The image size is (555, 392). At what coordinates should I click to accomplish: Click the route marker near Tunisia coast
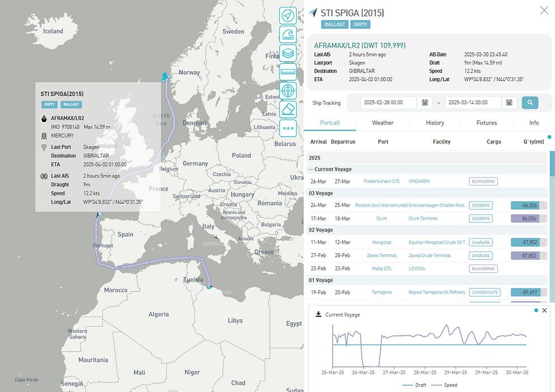[x=209, y=287]
